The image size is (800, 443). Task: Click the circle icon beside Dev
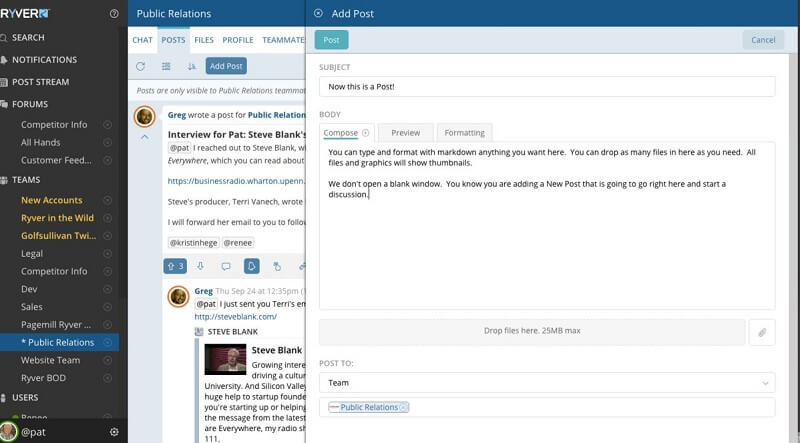(107, 289)
